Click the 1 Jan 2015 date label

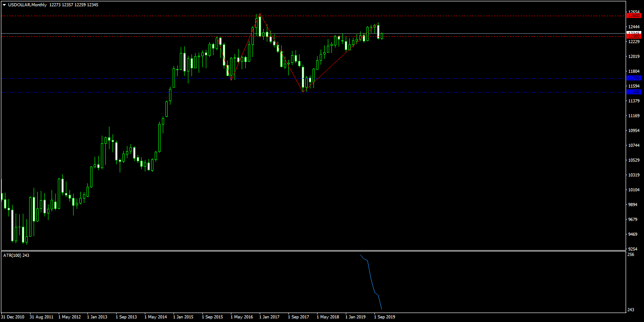[x=183, y=317]
